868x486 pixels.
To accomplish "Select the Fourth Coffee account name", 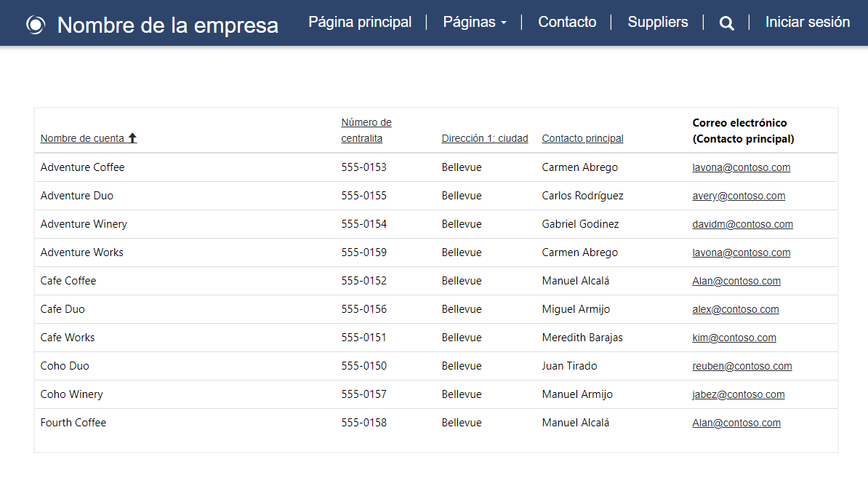I will point(73,423).
